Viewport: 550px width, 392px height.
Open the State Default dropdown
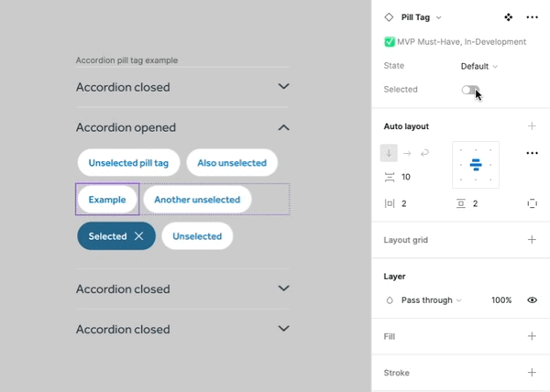pos(479,66)
